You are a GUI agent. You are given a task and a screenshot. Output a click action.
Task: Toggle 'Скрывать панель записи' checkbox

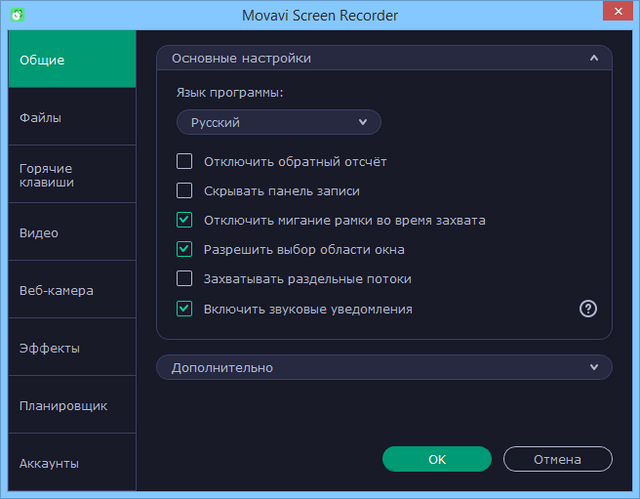point(184,191)
